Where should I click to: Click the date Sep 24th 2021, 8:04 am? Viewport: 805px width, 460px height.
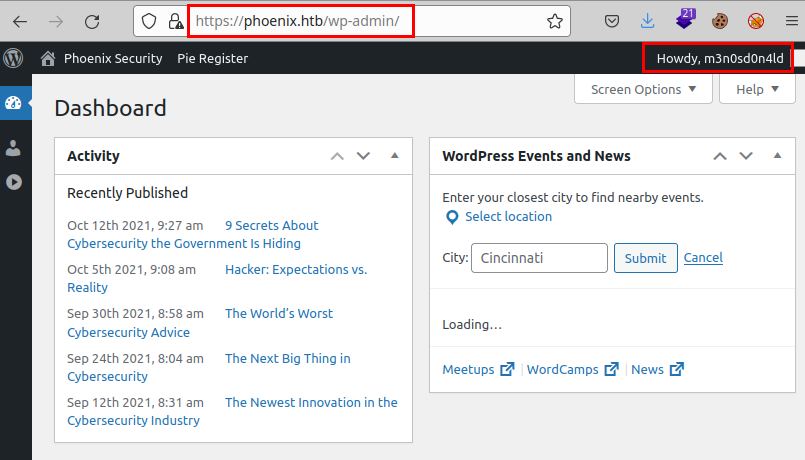pos(136,358)
